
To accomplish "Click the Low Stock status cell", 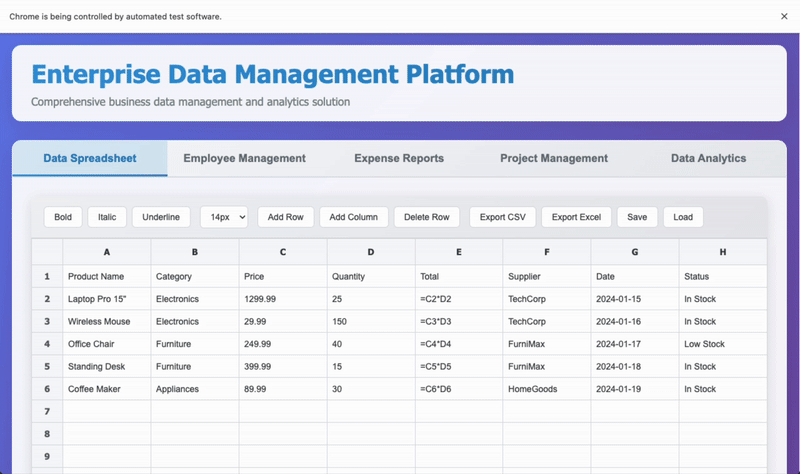I will (x=722, y=344).
